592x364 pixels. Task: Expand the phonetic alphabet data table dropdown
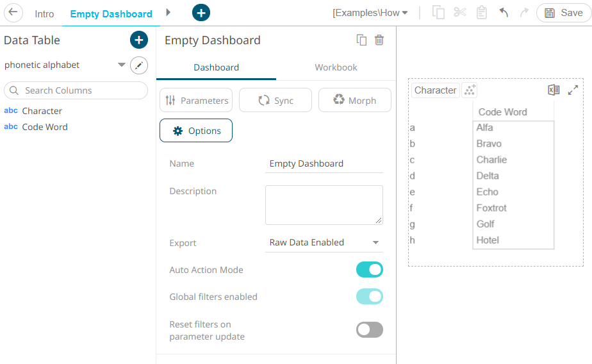click(x=122, y=65)
